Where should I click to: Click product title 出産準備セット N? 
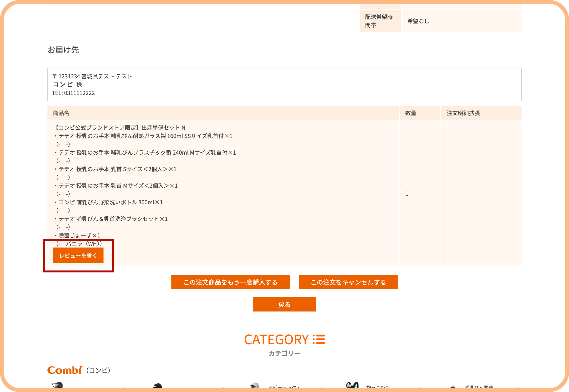(x=119, y=128)
